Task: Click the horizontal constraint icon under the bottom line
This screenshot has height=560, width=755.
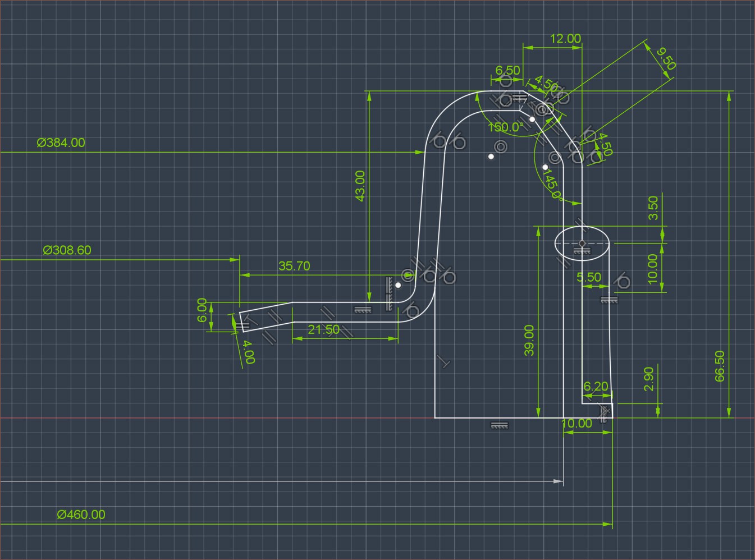Action: 499,425
